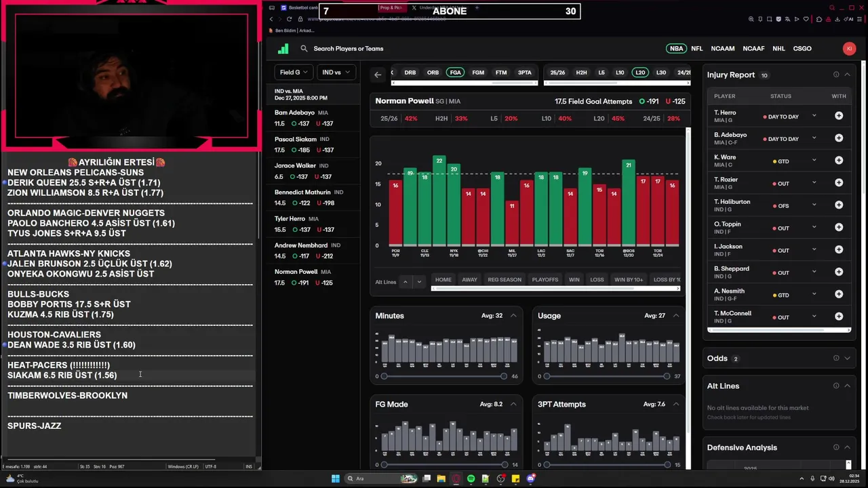Click Minutes slider right handle
Image resolution: width=868 pixels, height=488 pixels.
[x=503, y=376]
